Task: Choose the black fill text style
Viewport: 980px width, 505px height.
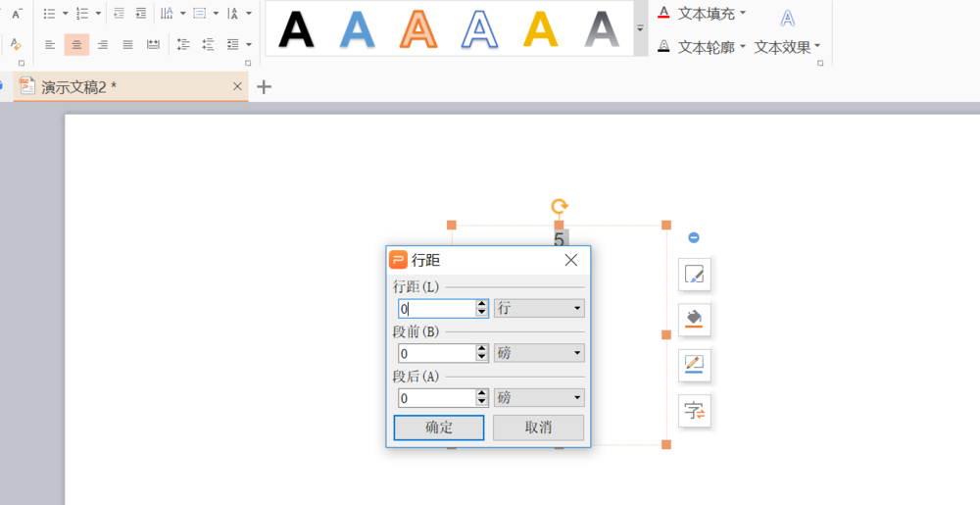Action: tap(296, 29)
